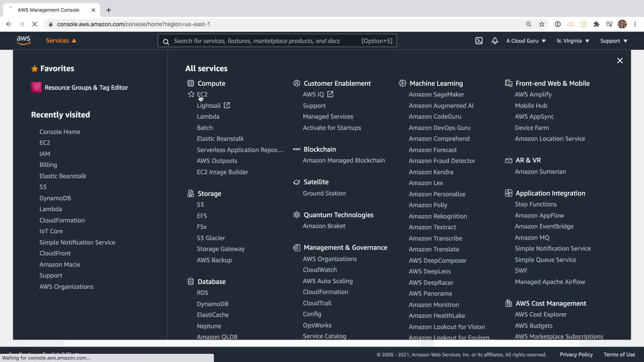This screenshot has width=644, height=362.
Task: Click the Privacy Policy footer link
Action: point(576,354)
